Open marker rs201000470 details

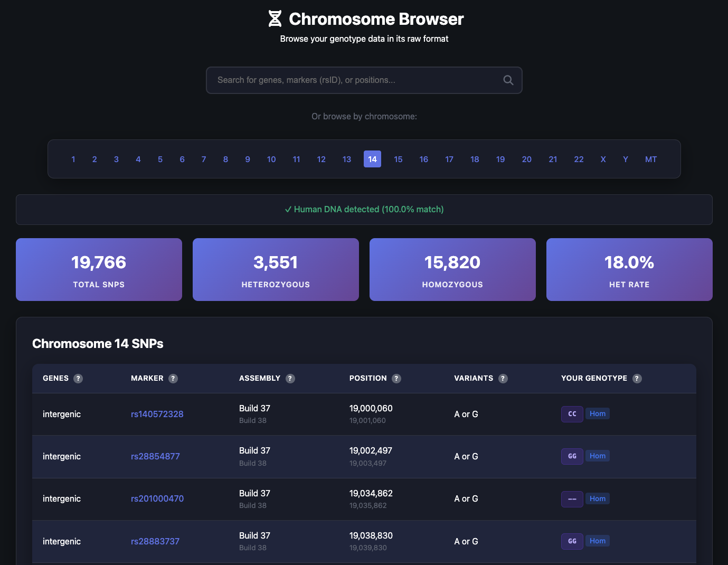[x=157, y=498]
